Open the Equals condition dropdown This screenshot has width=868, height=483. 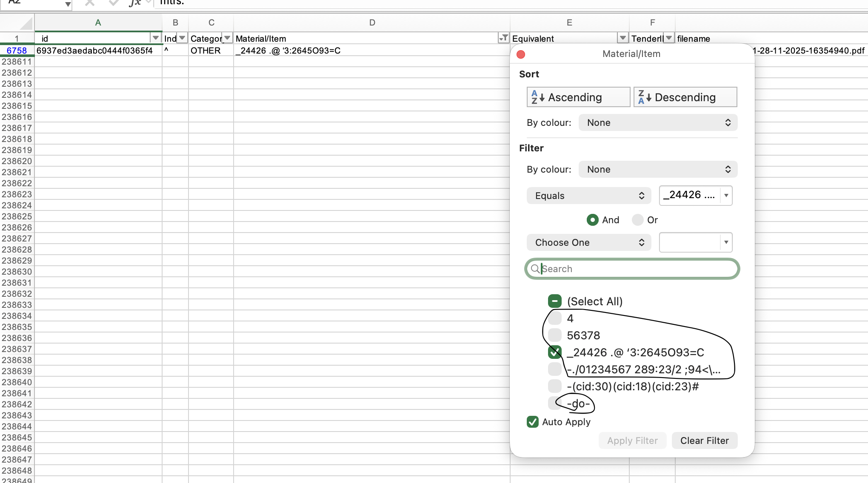click(x=589, y=196)
